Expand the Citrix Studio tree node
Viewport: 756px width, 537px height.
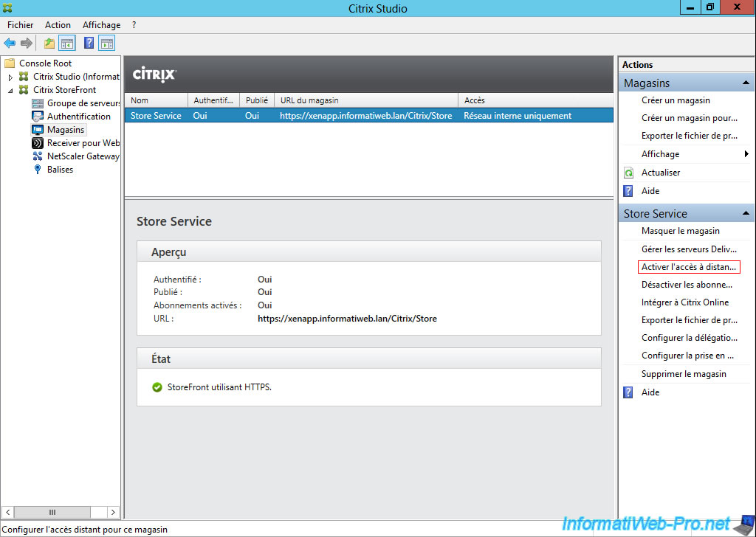[x=10, y=77]
